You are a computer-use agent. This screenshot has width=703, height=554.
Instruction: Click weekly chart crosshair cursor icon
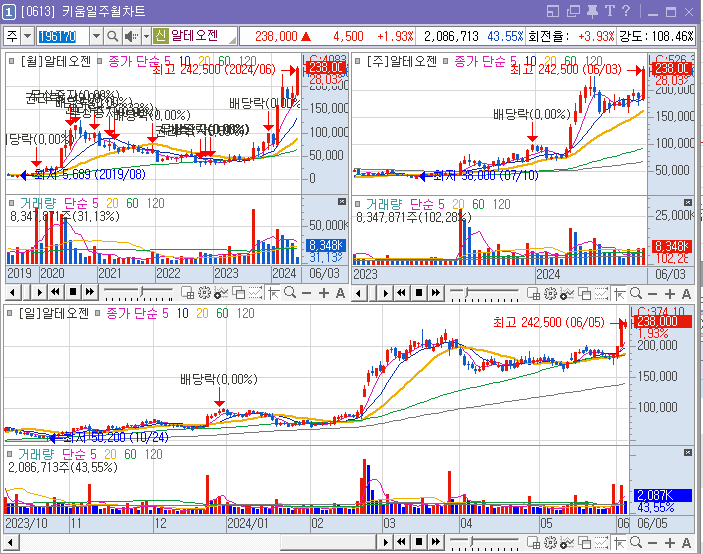[620, 294]
